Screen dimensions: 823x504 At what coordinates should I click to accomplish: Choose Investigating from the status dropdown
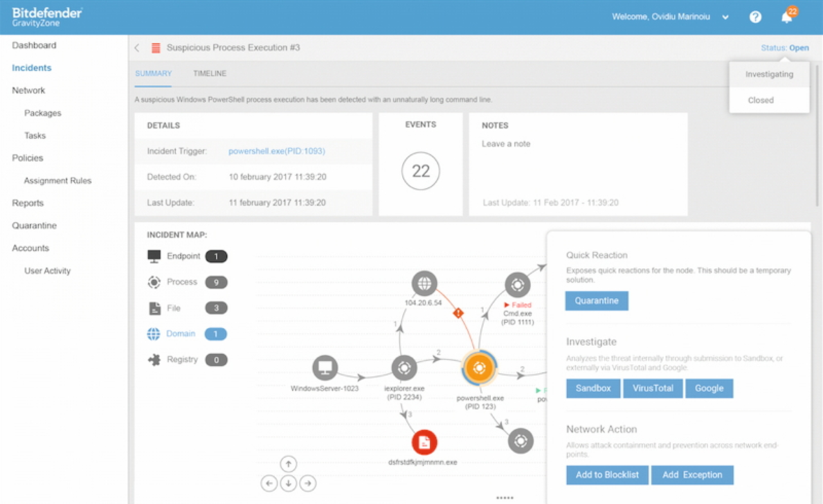[769, 75]
